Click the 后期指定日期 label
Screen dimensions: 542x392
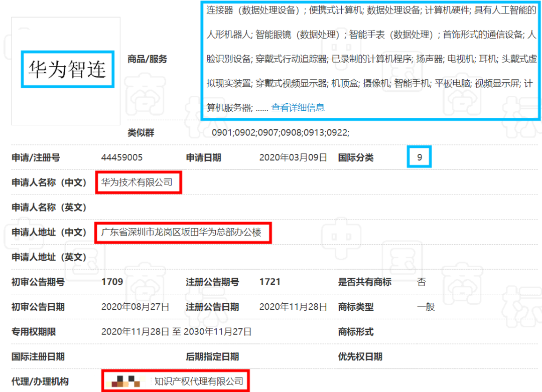coord(212,356)
